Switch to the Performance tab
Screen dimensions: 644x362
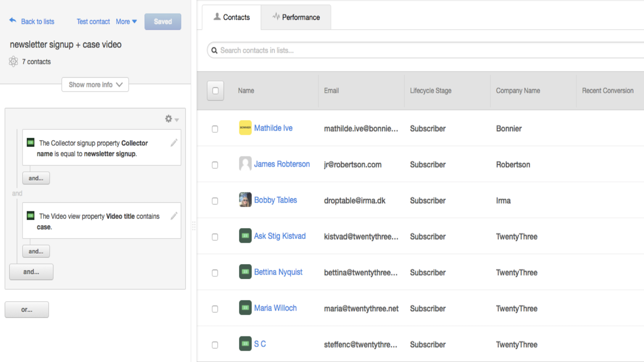pos(296,17)
